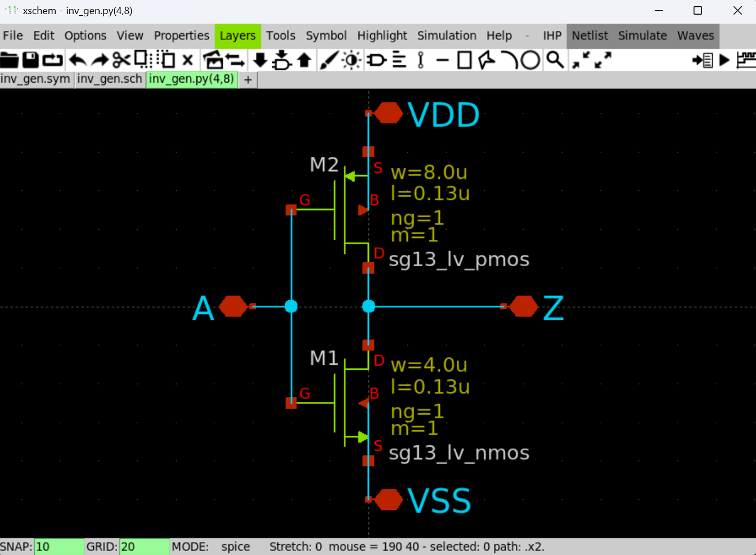Switch to the inv_gen.sch tab
Screen dimensions: 756x555
coord(110,79)
